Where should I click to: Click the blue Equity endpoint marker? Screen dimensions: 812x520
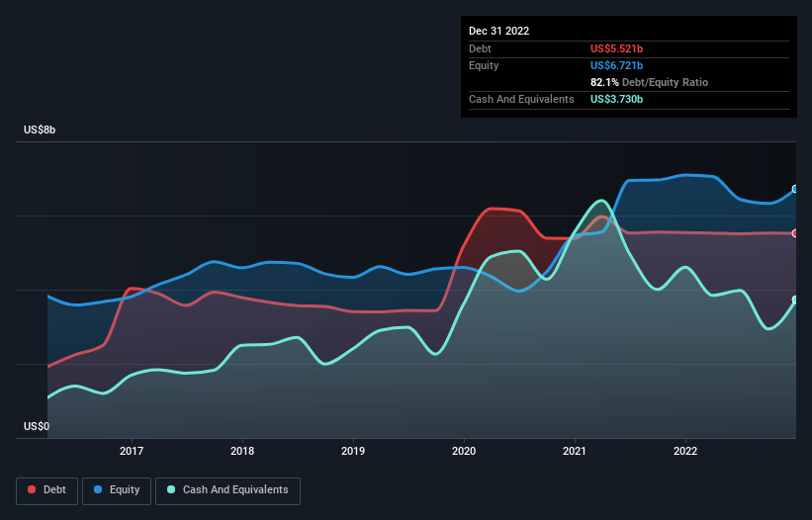tap(795, 189)
